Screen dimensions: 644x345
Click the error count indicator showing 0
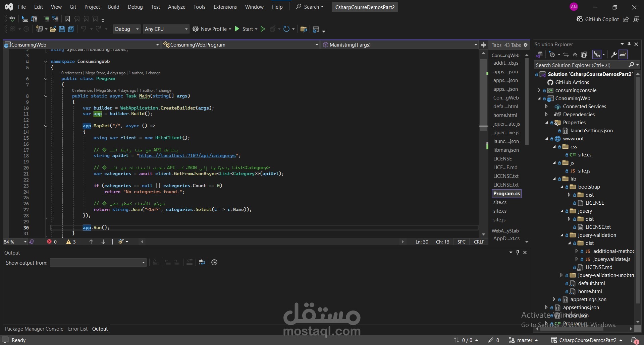click(x=52, y=241)
